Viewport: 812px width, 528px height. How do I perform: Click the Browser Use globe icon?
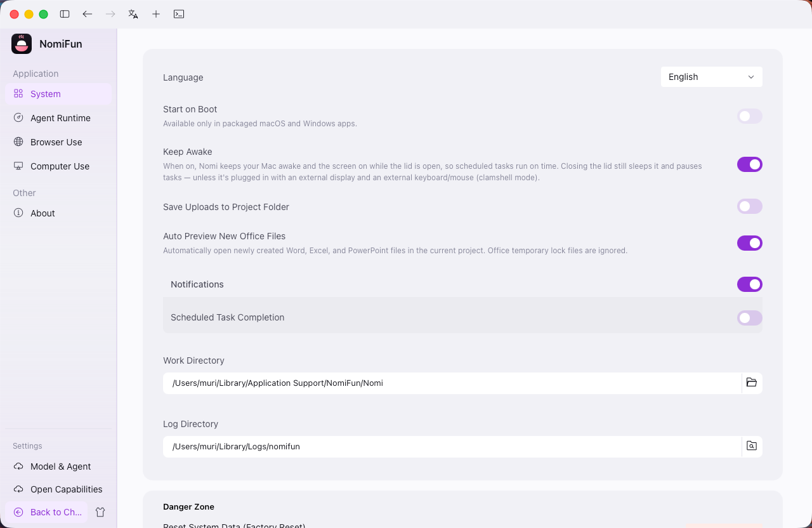point(18,142)
